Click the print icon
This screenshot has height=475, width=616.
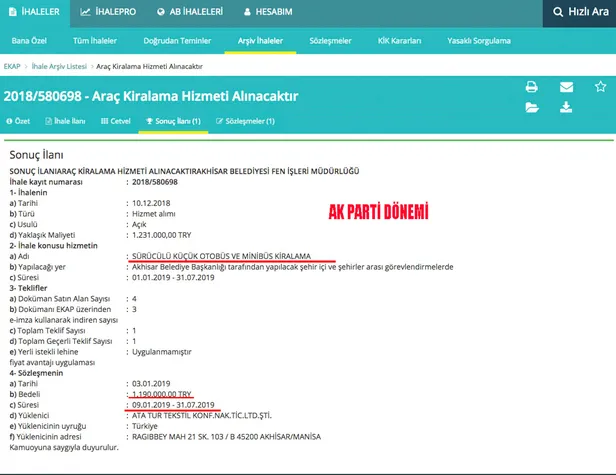pyautogui.click(x=532, y=87)
